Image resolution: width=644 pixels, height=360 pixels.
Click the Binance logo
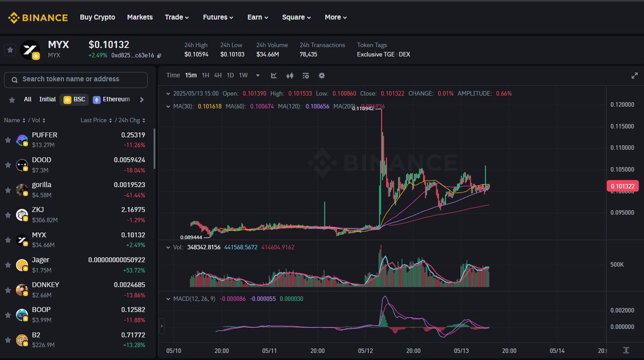pos(38,18)
